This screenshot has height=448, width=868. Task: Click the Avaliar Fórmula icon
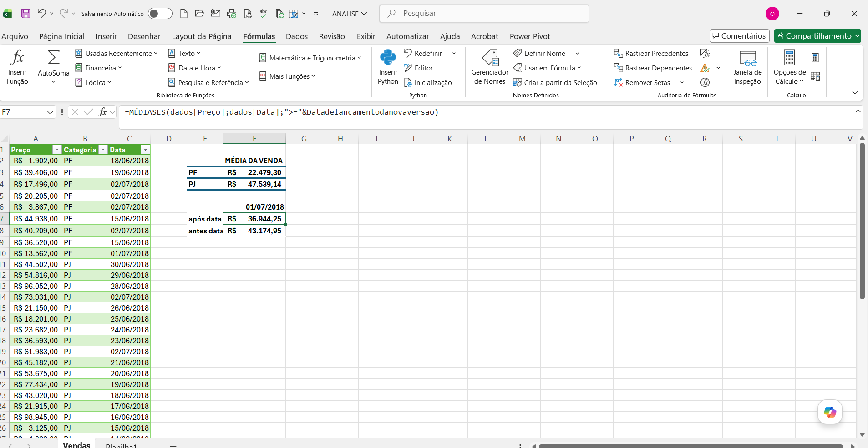705,82
